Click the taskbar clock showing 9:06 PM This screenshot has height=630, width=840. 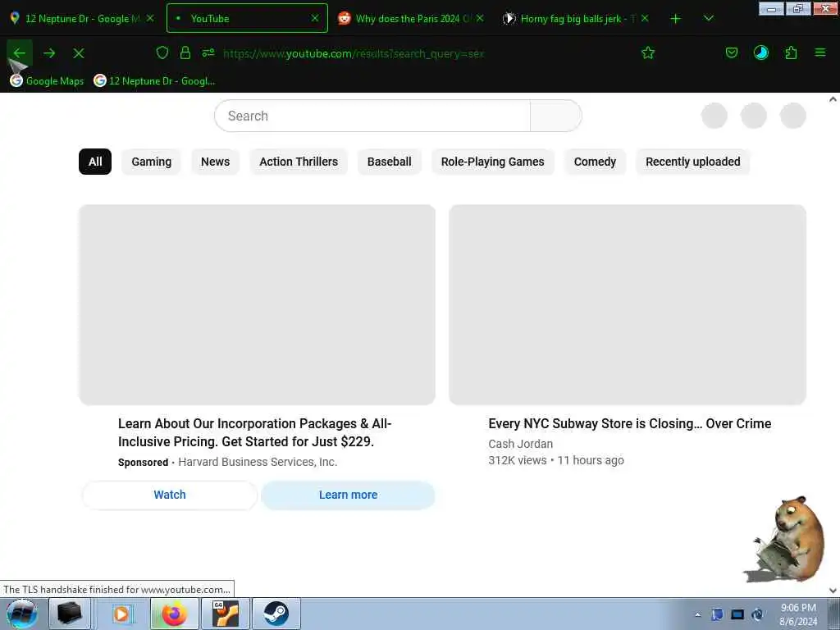798,614
